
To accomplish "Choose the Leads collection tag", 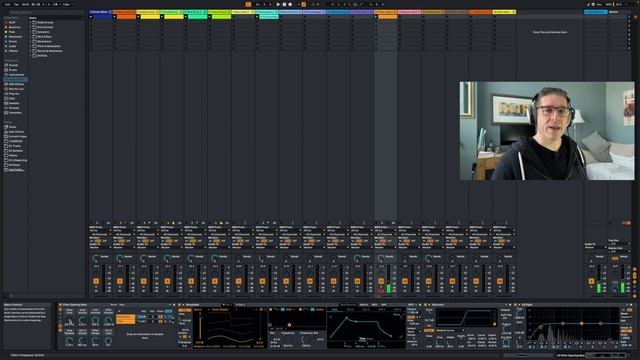I will [x=13, y=46].
